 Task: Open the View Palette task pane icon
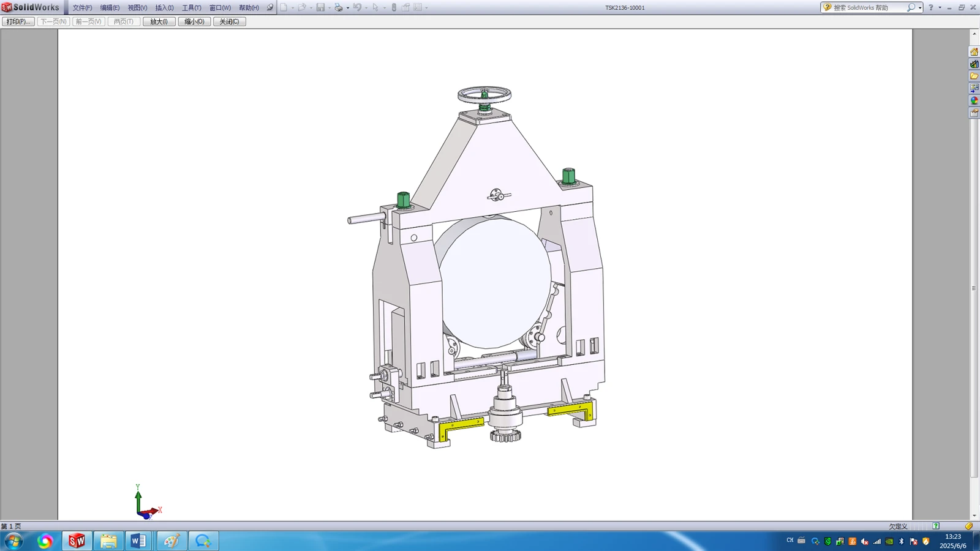[974, 88]
